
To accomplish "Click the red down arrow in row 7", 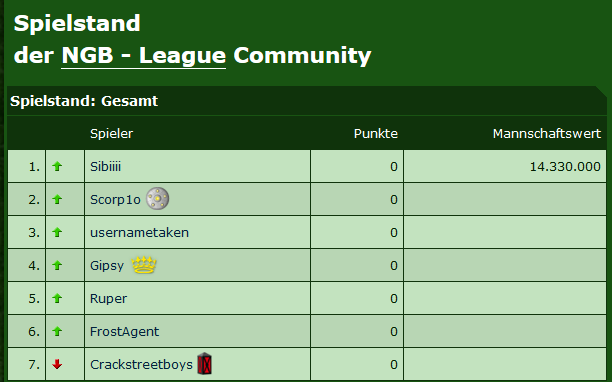I will tap(57, 364).
